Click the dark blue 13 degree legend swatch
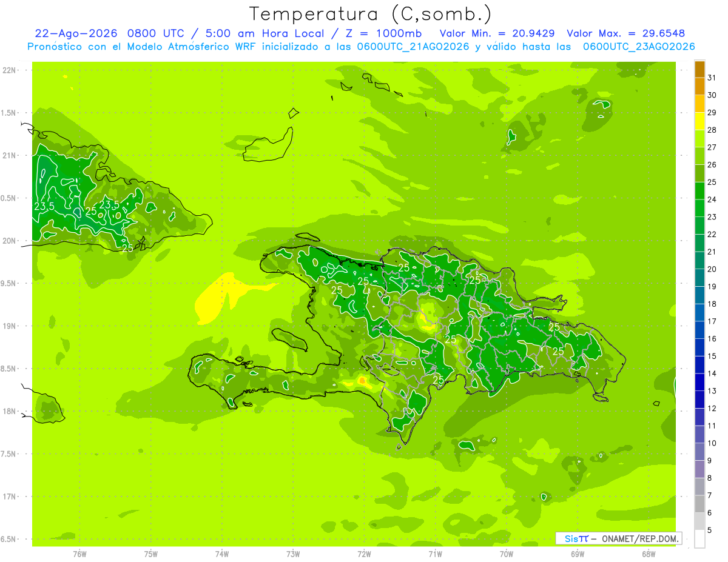Image resolution: width=728 pixels, height=562 pixels. [x=699, y=382]
